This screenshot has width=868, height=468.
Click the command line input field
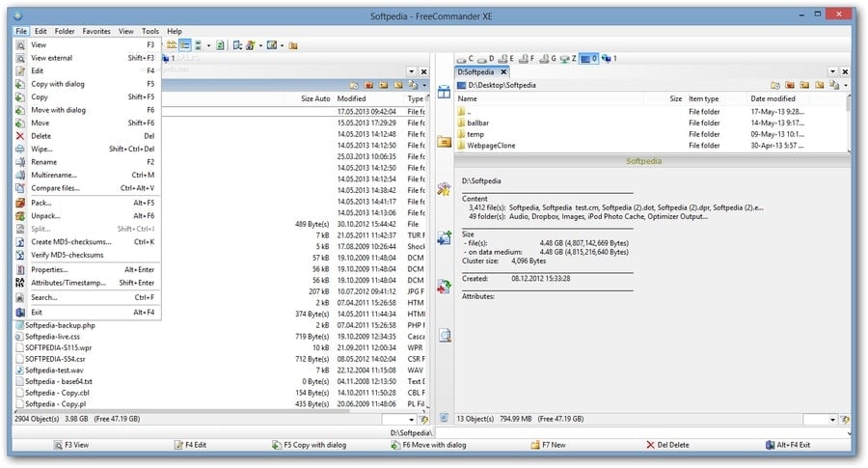coord(642,433)
